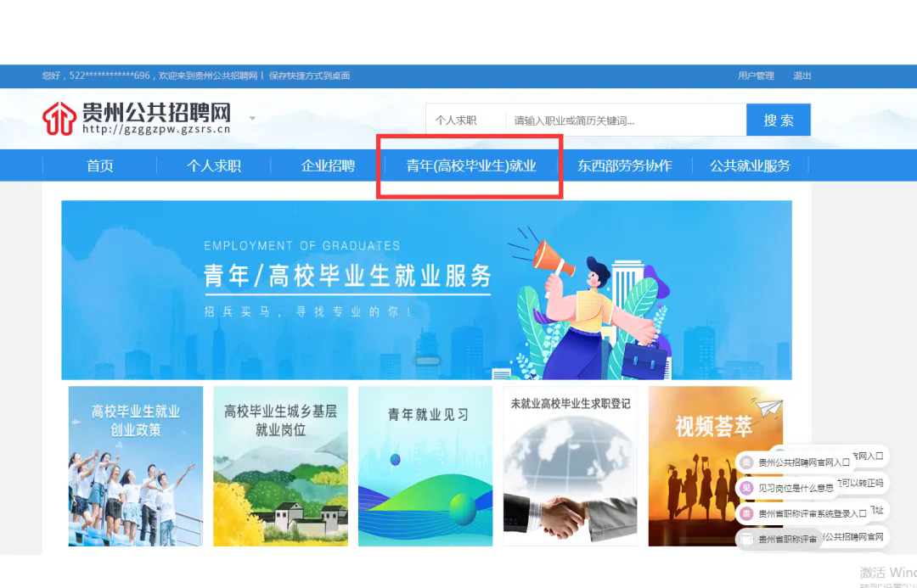917x588 pixels.
Task: Click the job keyword search input field
Action: (x=624, y=120)
